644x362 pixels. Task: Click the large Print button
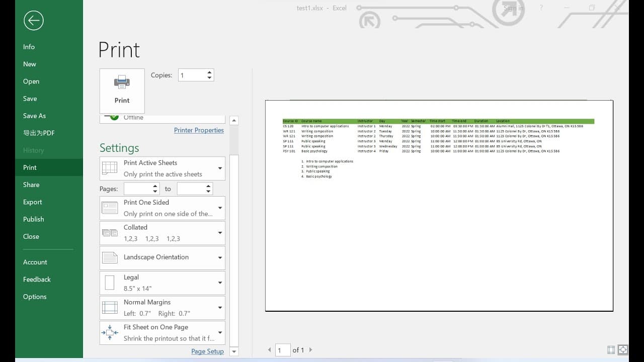click(122, 90)
